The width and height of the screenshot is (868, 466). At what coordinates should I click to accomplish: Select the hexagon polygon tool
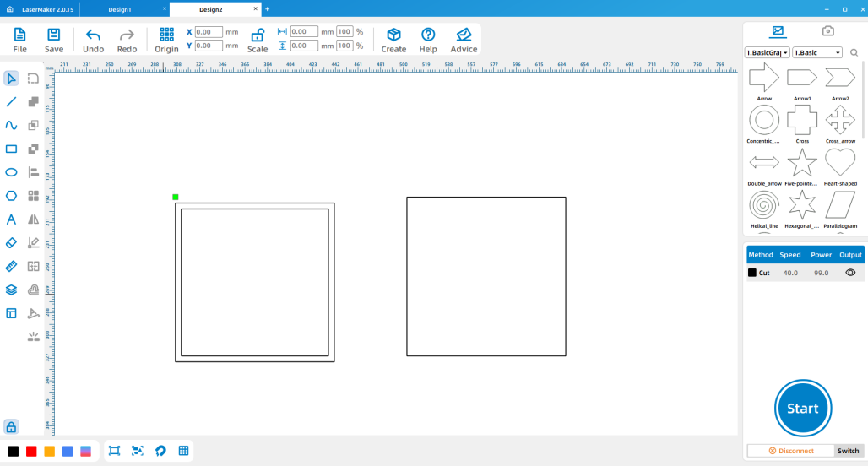coord(11,196)
